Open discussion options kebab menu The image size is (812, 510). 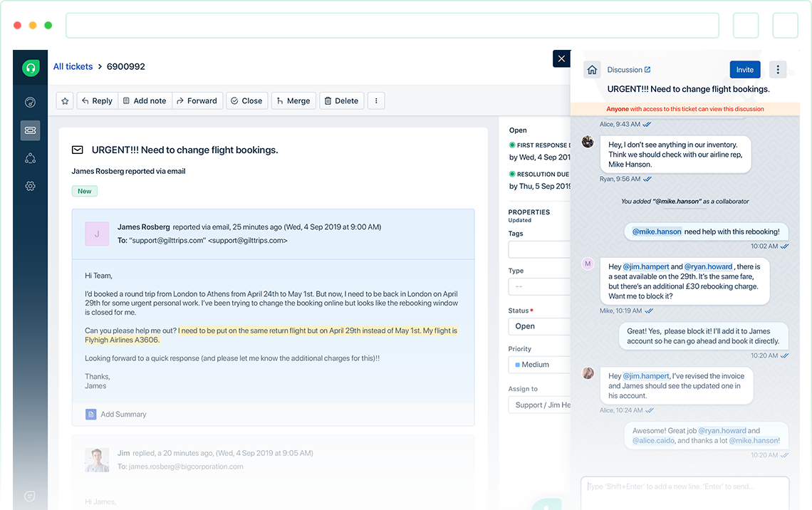click(777, 70)
